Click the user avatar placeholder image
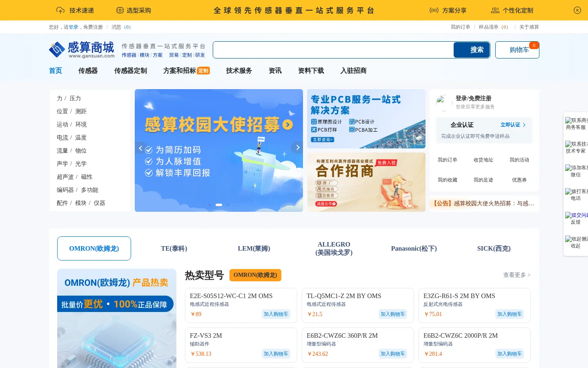The width and height of the screenshot is (588, 368). tap(444, 103)
